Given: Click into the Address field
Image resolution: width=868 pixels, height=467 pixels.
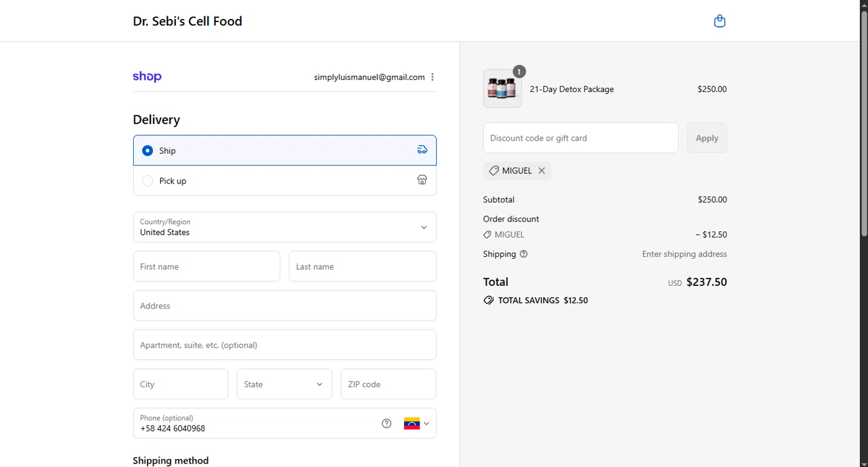Looking at the screenshot, I should point(285,306).
